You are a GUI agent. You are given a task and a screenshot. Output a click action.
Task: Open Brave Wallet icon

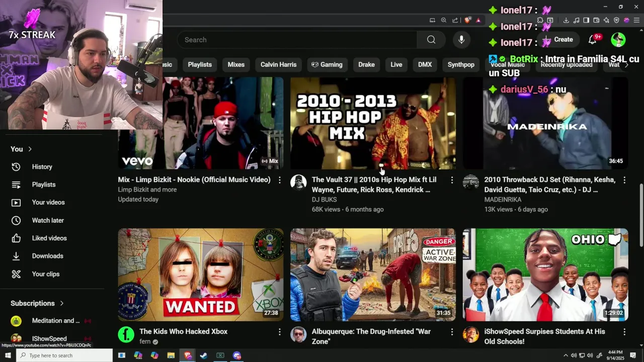[x=596, y=20]
